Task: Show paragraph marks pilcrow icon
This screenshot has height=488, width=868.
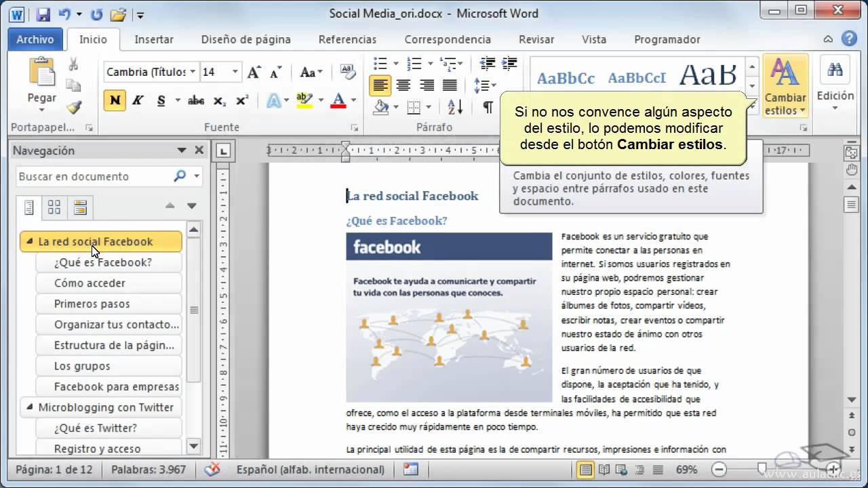Action: tap(488, 106)
